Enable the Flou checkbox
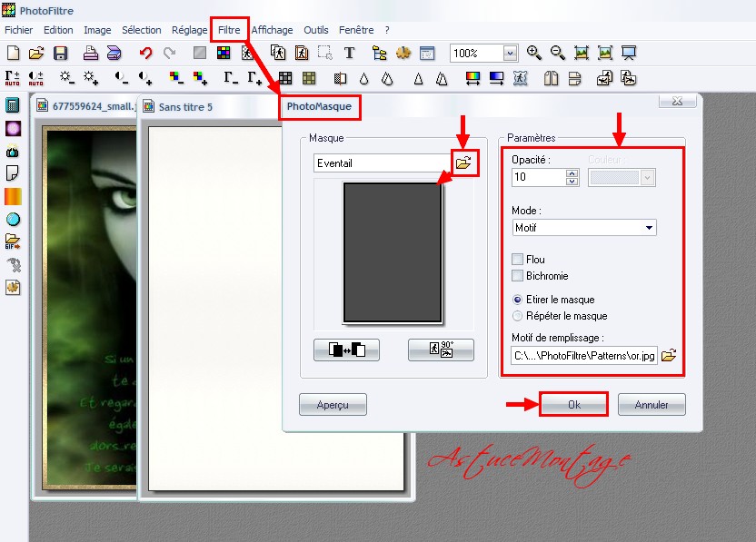This screenshot has height=542, width=756. (517, 259)
